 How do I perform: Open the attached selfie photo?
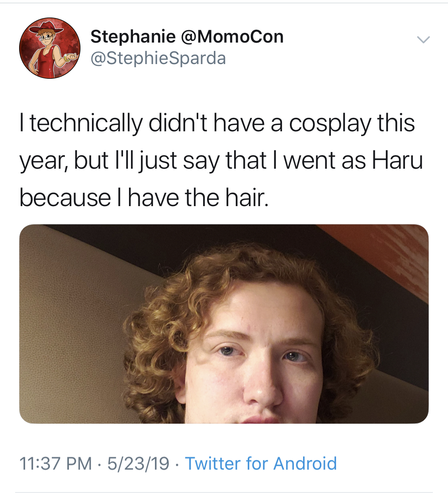tap(224, 324)
